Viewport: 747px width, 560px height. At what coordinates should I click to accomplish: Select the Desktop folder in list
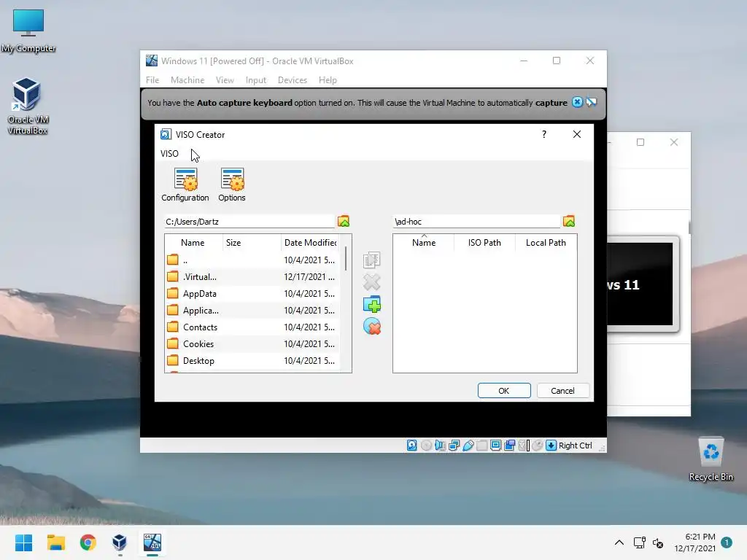(252, 360)
